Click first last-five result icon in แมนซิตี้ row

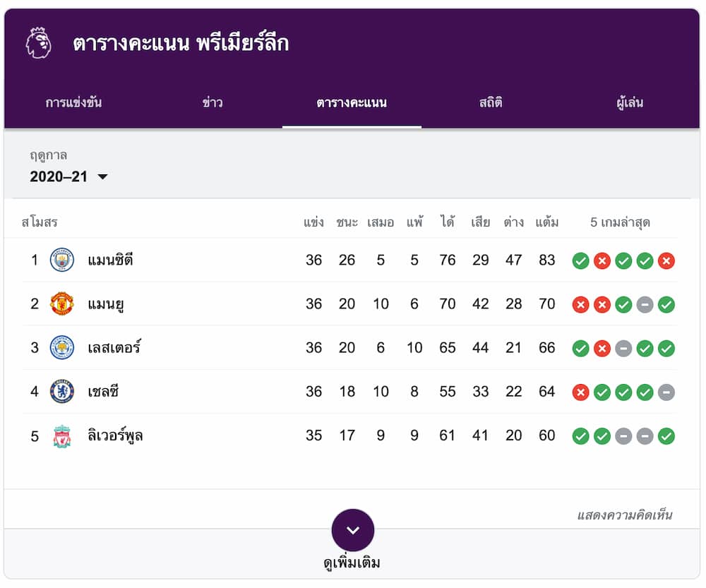[x=580, y=260]
